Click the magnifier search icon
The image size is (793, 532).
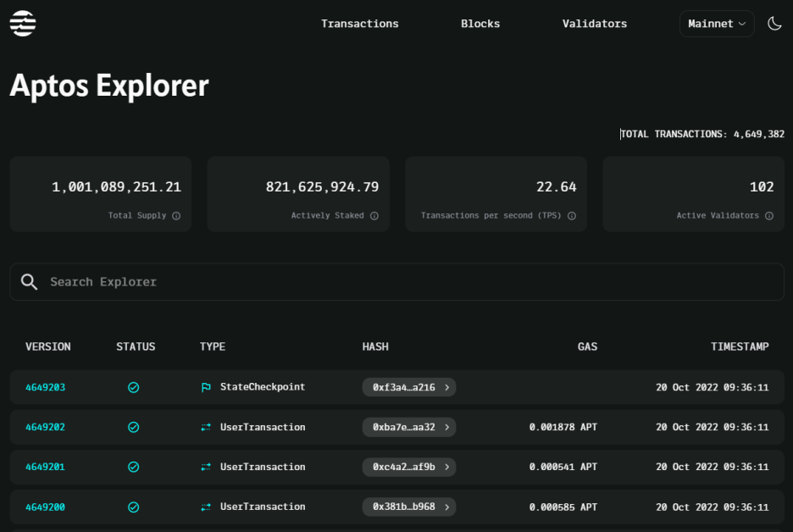30,282
